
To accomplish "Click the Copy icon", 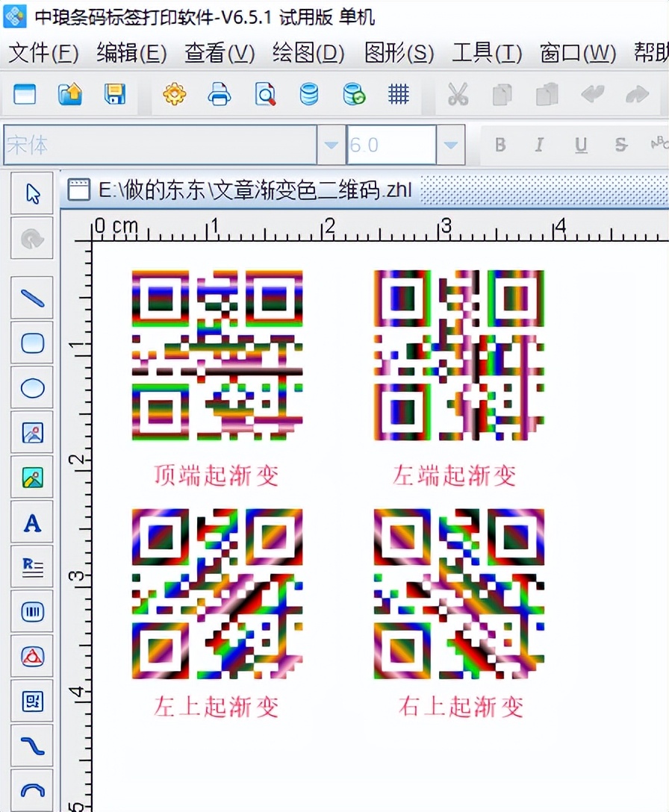I will tap(502, 95).
